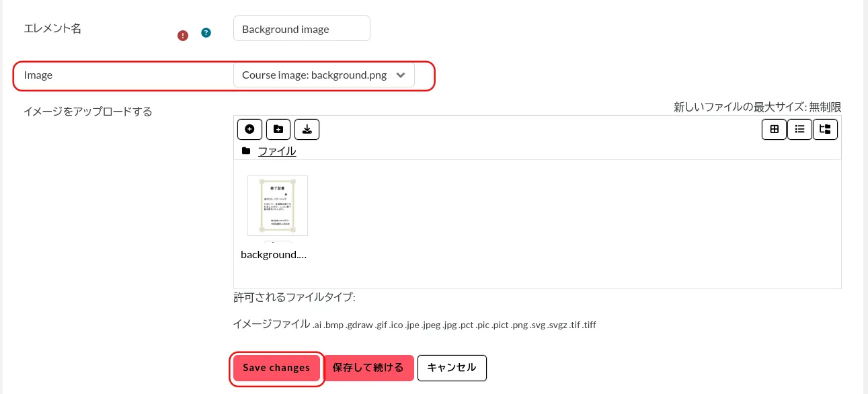The height and width of the screenshot is (394, 868).
Task: Click the chevron arrow of the Image selector
Action: tap(401, 75)
